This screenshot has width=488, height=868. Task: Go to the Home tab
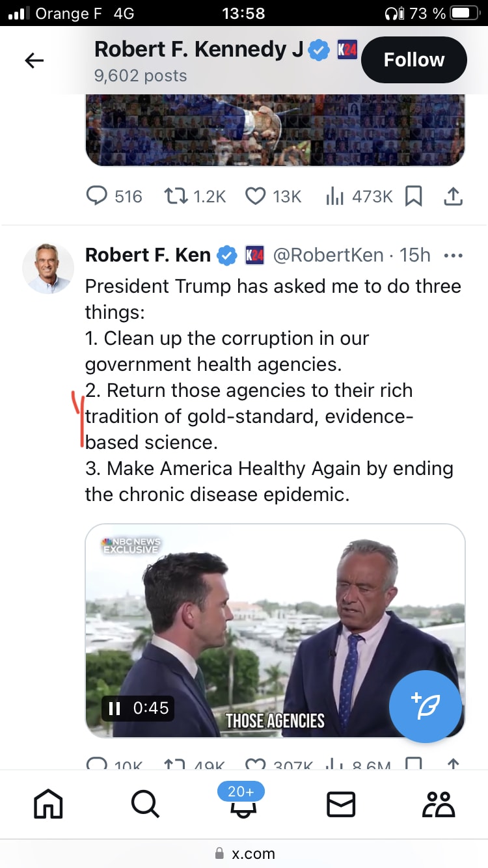(48, 804)
